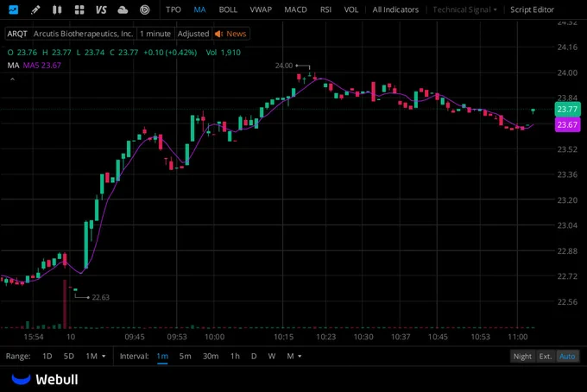This screenshot has width=587, height=392.
Task: Switch to the 5m interval
Action: pos(185,356)
